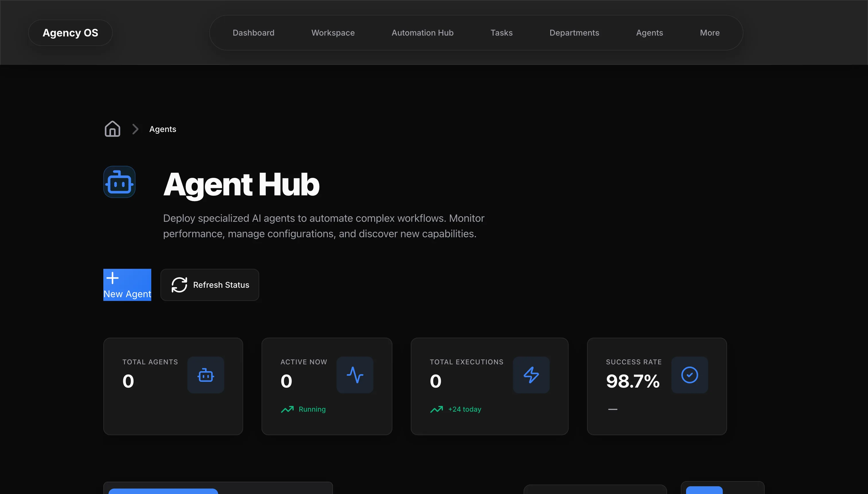Click the robot icon on the Total Agents card

point(205,375)
